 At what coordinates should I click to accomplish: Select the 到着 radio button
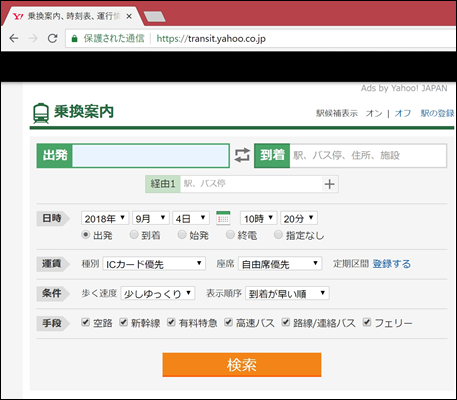pyautogui.click(x=134, y=235)
